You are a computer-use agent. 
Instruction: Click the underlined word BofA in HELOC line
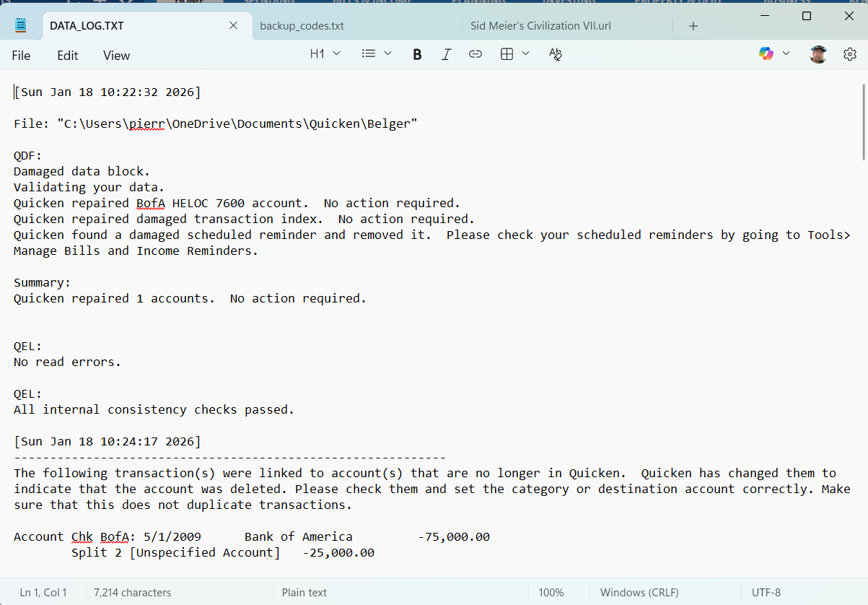tap(151, 204)
